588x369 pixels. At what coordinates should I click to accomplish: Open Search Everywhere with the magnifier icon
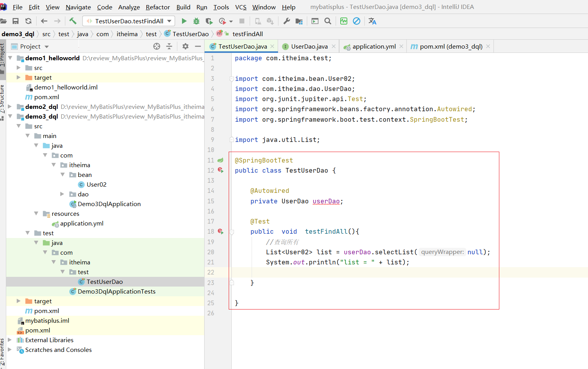[x=328, y=21]
